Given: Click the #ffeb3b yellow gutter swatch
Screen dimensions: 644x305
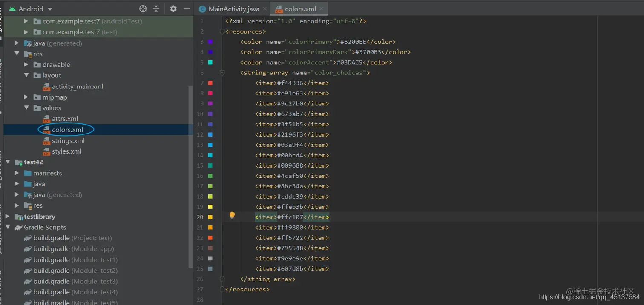Looking at the screenshot, I should pyautogui.click(x=210, y=207).
